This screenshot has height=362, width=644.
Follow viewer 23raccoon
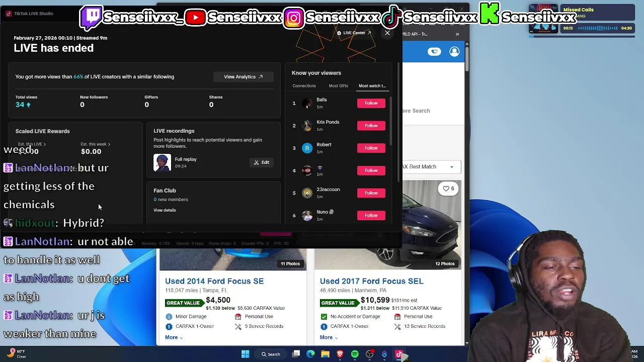tap(371, 193)
